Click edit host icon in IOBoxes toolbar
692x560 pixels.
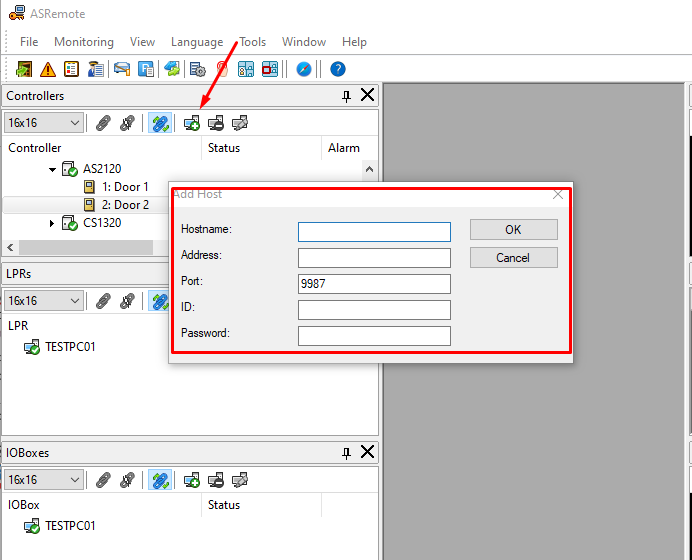point(240,480)
